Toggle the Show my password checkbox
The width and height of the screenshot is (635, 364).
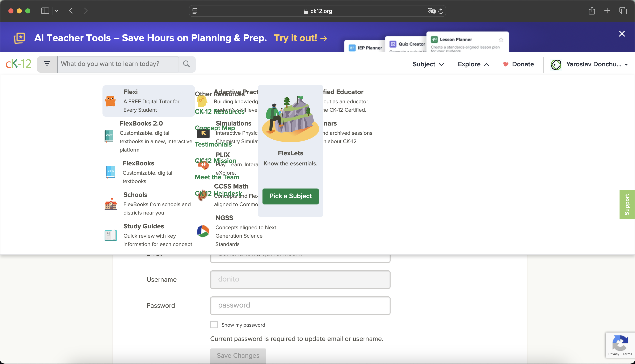pos(214,325)
